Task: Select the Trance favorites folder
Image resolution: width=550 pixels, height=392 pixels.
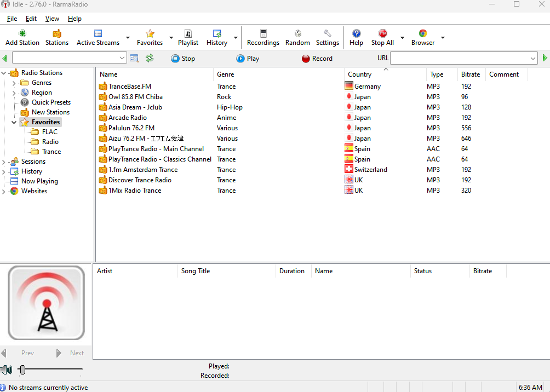Action: pos(51,152)
